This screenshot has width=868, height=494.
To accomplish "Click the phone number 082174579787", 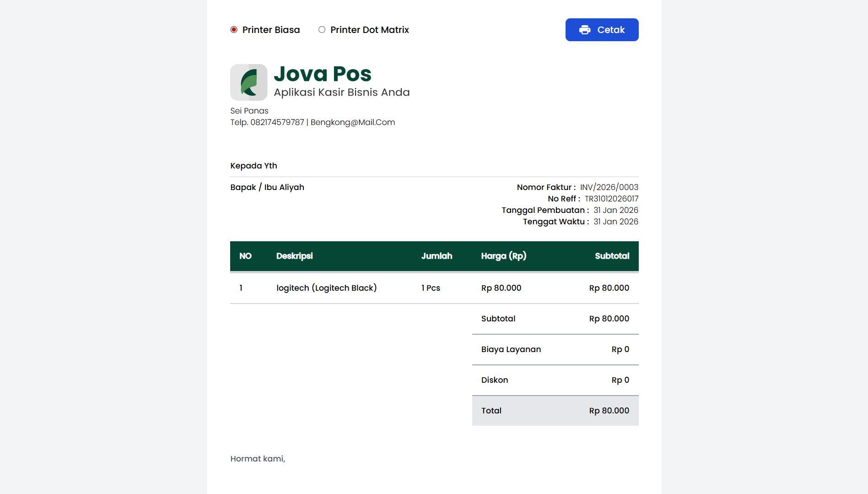I will 277,122.
